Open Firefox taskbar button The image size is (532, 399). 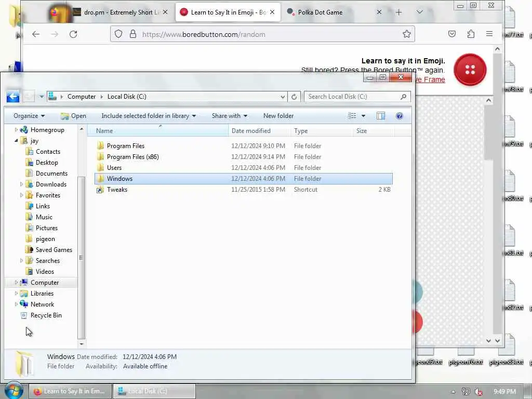click(x=70, y=391)
